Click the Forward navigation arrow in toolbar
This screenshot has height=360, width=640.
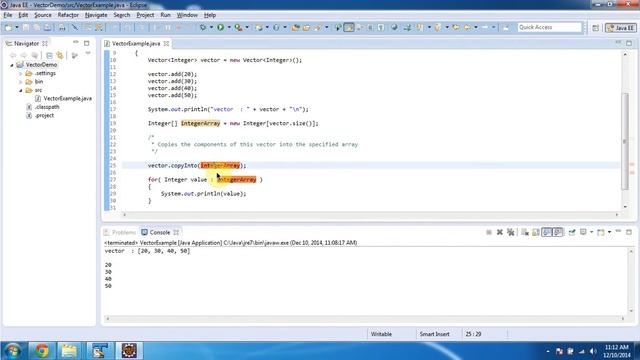coord(485,27)
